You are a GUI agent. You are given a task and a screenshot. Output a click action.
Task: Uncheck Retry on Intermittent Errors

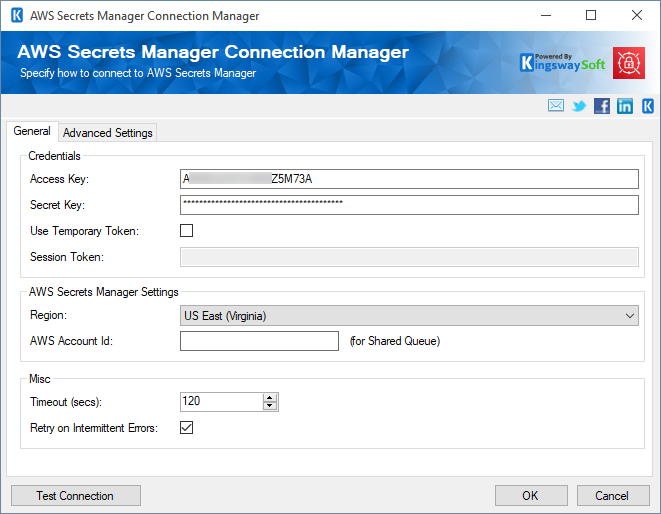[x=186, y=428]
